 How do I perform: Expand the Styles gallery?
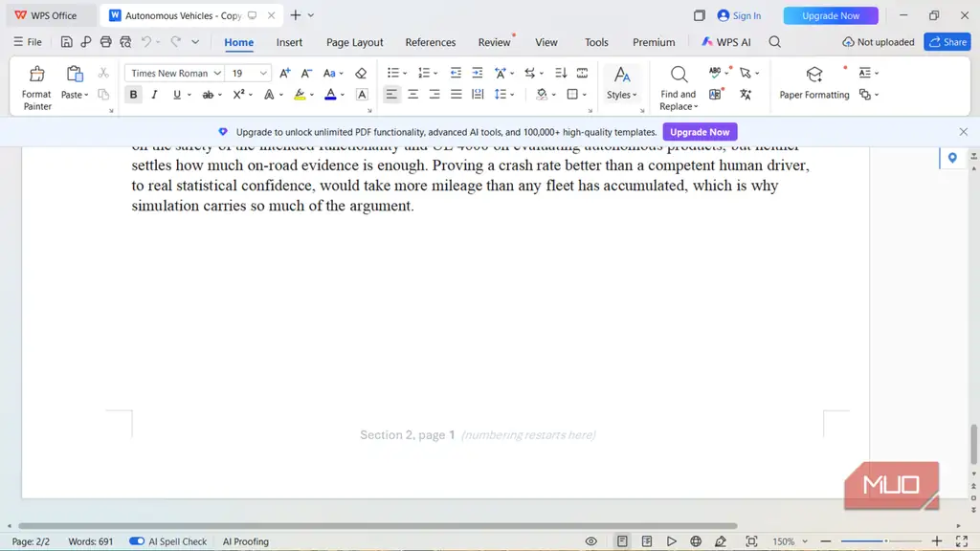pyautogui.click(x=621, y=82)
